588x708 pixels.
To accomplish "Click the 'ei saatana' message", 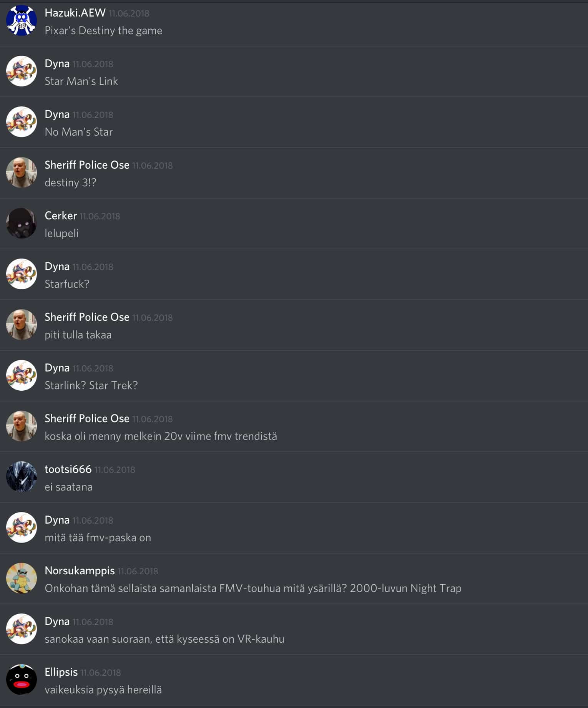I will pyautogui.click(x=68, y=487).
